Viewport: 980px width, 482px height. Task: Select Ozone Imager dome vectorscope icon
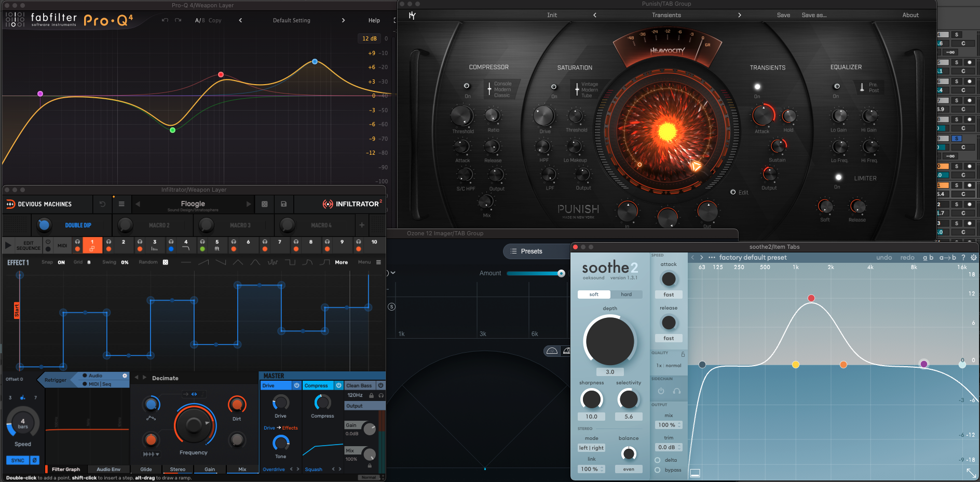point(552,351)
